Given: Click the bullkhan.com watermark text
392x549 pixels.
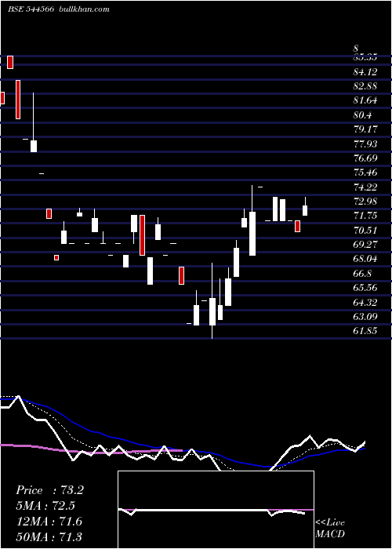Looking at the screenshot, I should click(x=83, y=9).
